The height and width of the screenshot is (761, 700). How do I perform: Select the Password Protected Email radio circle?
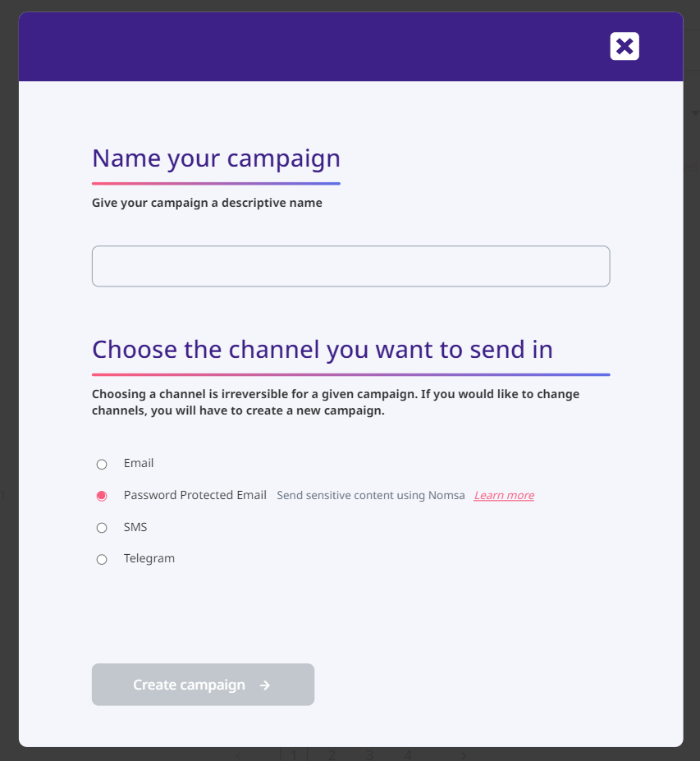[102, 496]
